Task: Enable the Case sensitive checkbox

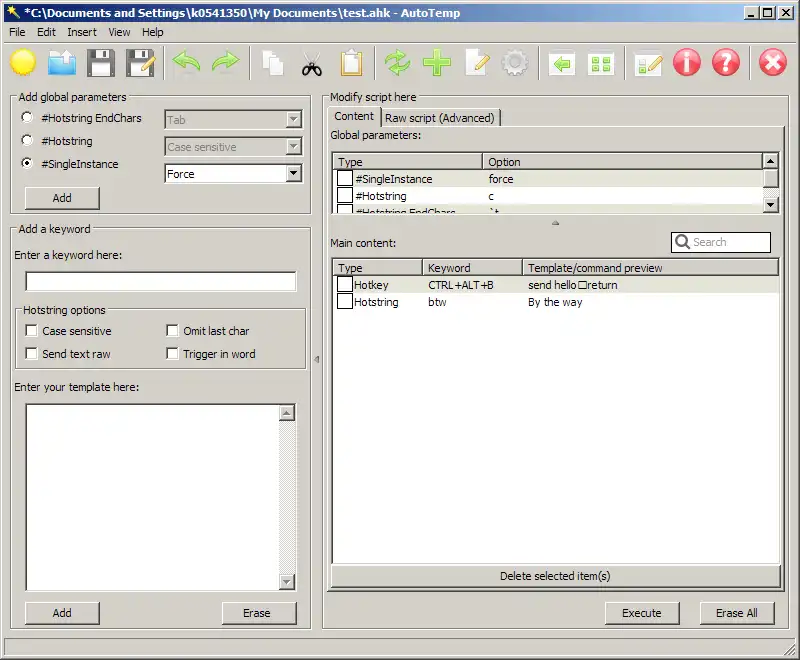Action: coord(32,331)
